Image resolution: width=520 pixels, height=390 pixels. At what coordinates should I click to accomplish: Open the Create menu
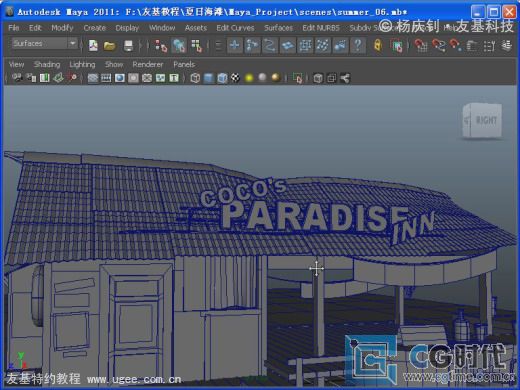[94, 28]
